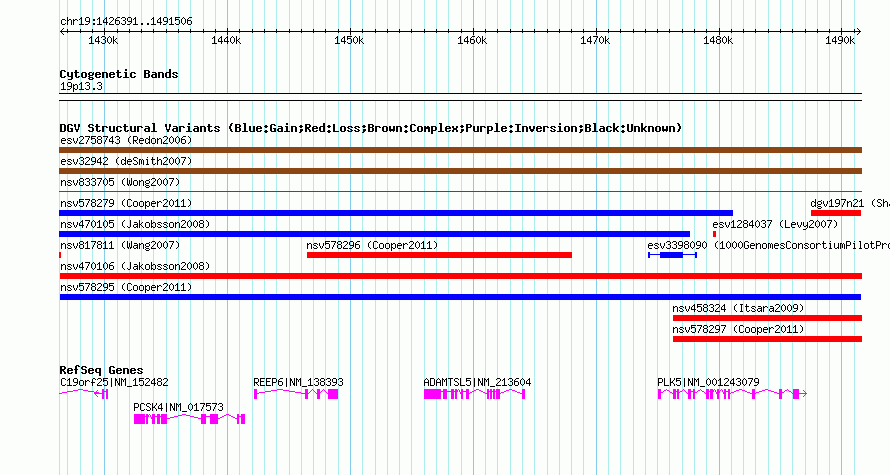Click the 1430k ruler tick label
Image resolution: width=890 pixels, height=475 pixels.
(x=103, y=41)
